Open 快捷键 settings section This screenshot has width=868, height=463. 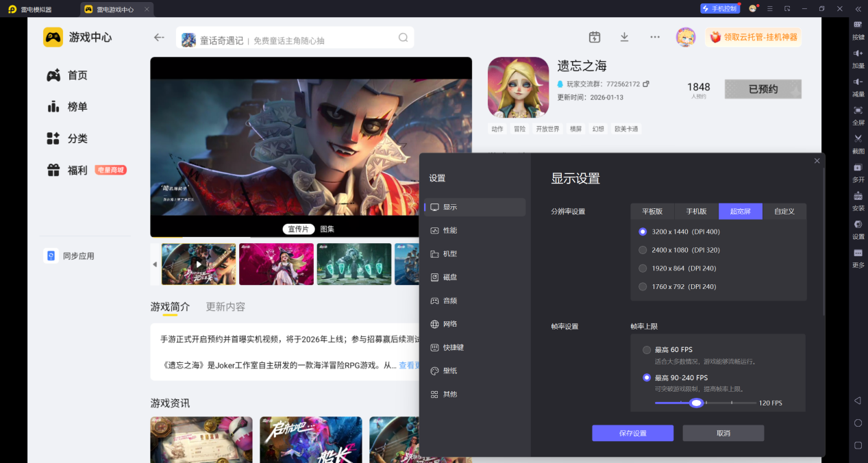pyautogui.click(x=475, y=347)
